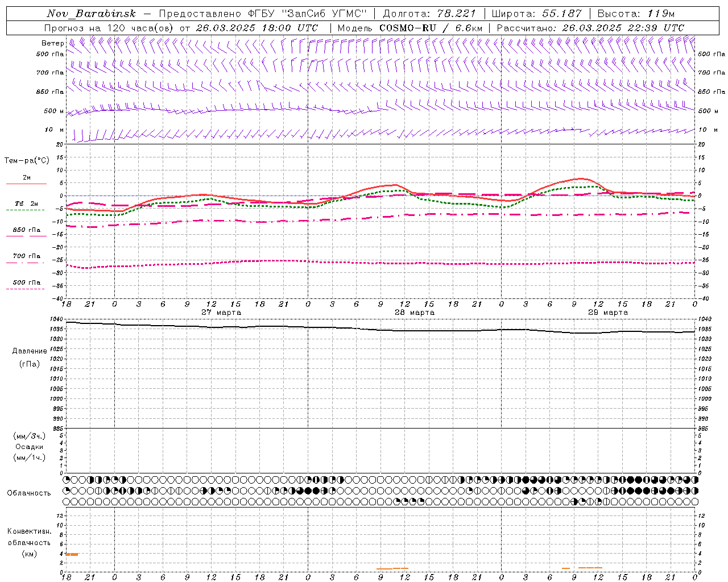728x582 pixels.
Task: Click the Td 2м legend entry
Action: pos(26,203)
